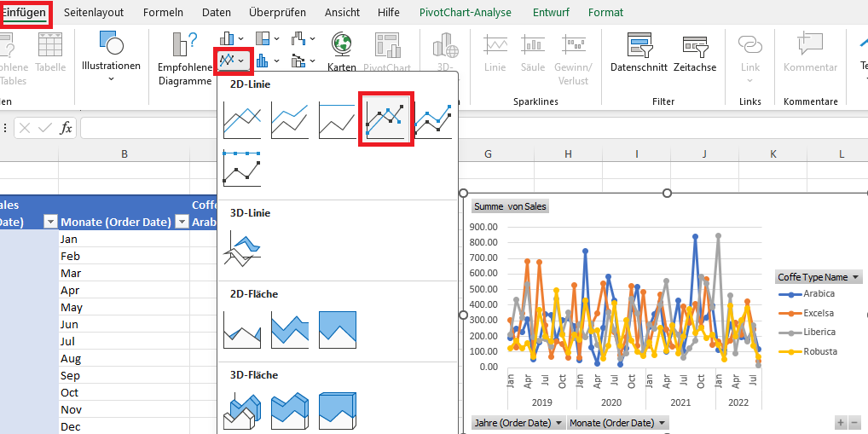The image size is (868, 434).
Task: Click into the formula bar input
Action: tap(474, 129)
